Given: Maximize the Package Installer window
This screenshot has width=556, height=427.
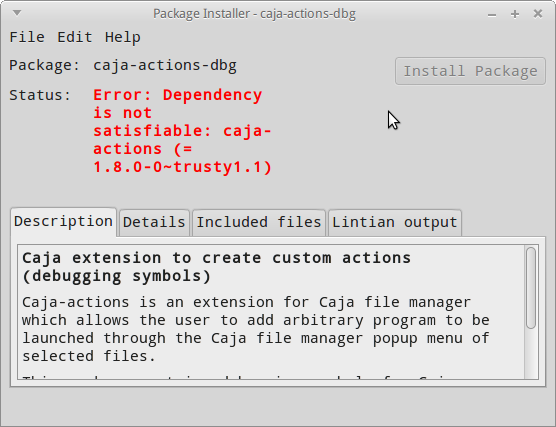Looking at the screenshot, I should coord(515,14).
